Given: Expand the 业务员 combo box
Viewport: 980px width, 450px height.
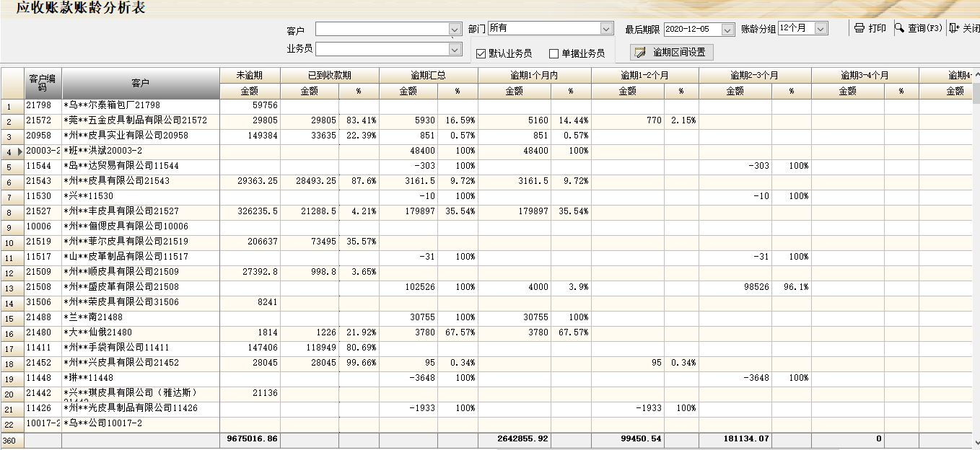Looking at the screenshot, I should (455, 50).
